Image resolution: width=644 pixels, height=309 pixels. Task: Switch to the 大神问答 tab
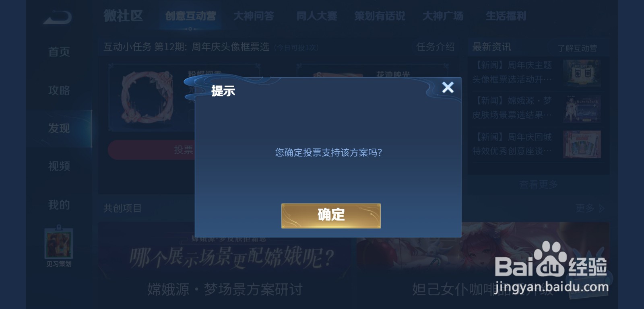pyautogui.click(x=254, y=16)
